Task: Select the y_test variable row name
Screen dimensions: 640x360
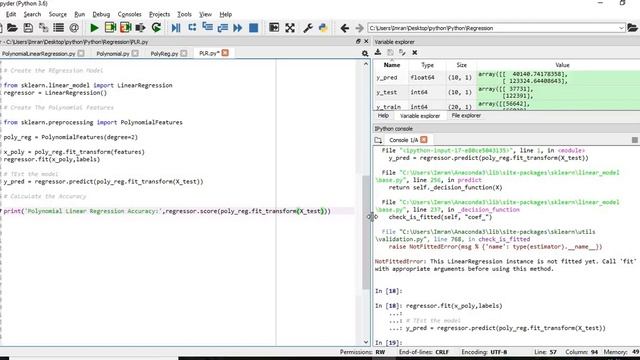Action: [387, 92]
